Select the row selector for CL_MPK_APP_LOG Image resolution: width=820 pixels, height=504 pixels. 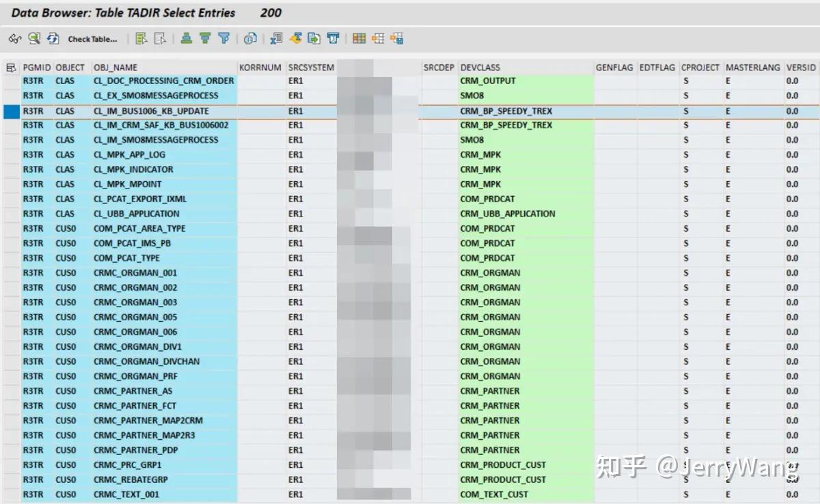10,154
